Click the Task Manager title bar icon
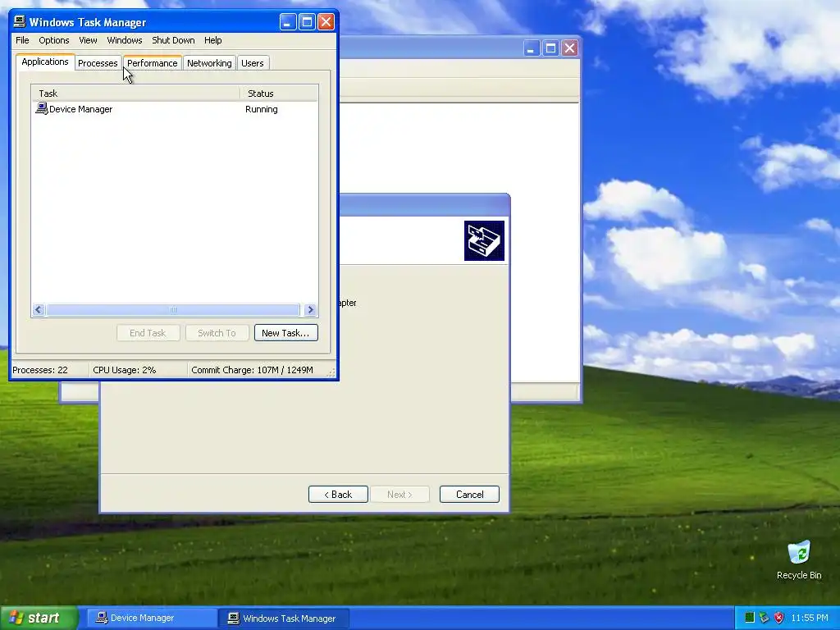 20,22
